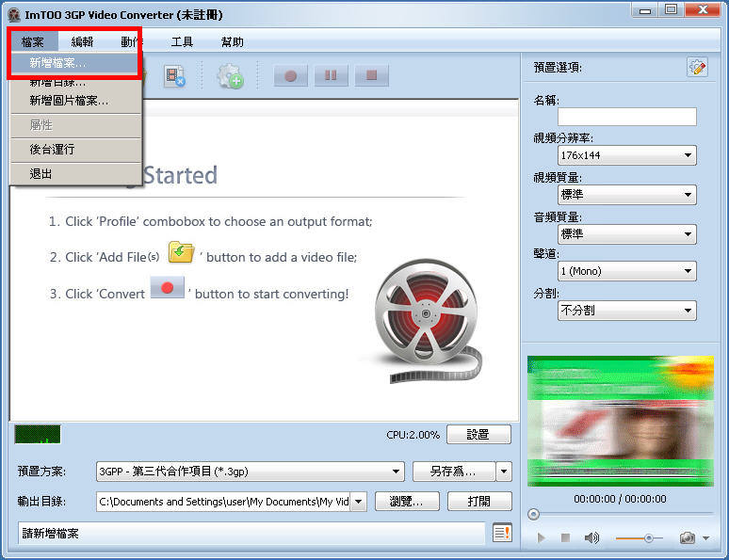Open the 工具 menu in menu bar

click(182, 41)
